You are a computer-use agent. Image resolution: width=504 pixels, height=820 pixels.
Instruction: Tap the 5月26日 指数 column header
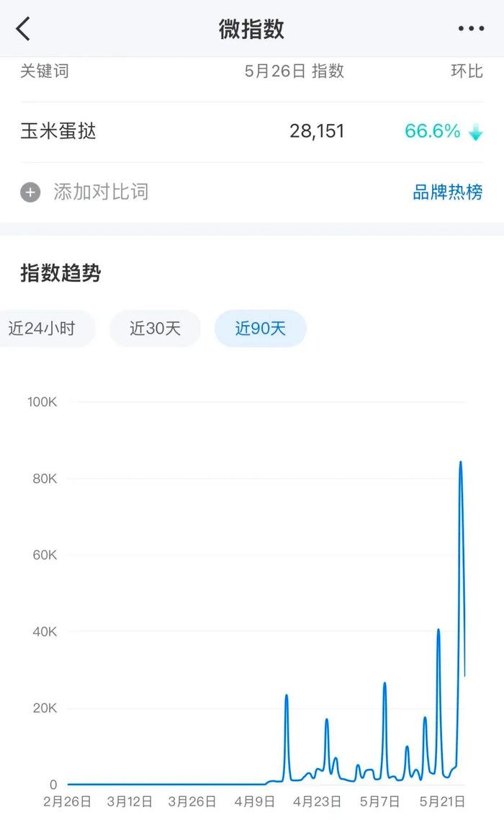click(x=294, y=71)
